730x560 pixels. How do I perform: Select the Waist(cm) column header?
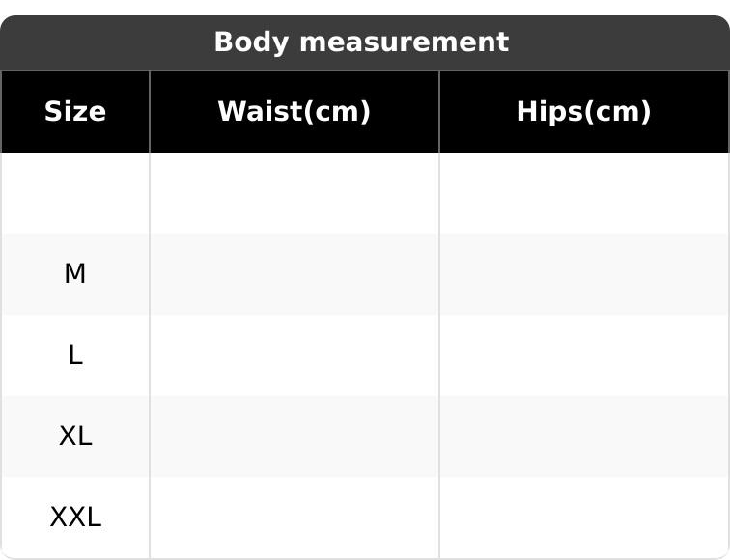click(x=295, y=112)
